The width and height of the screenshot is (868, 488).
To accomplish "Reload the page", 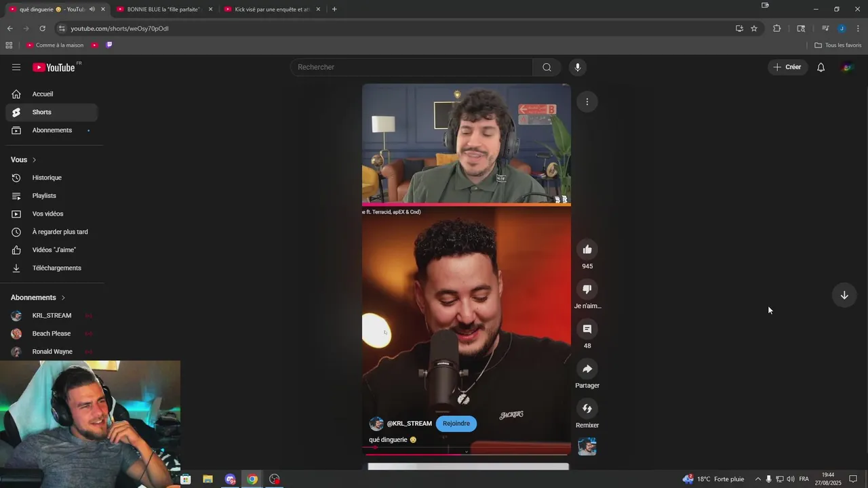I will (x=42, y=28).
